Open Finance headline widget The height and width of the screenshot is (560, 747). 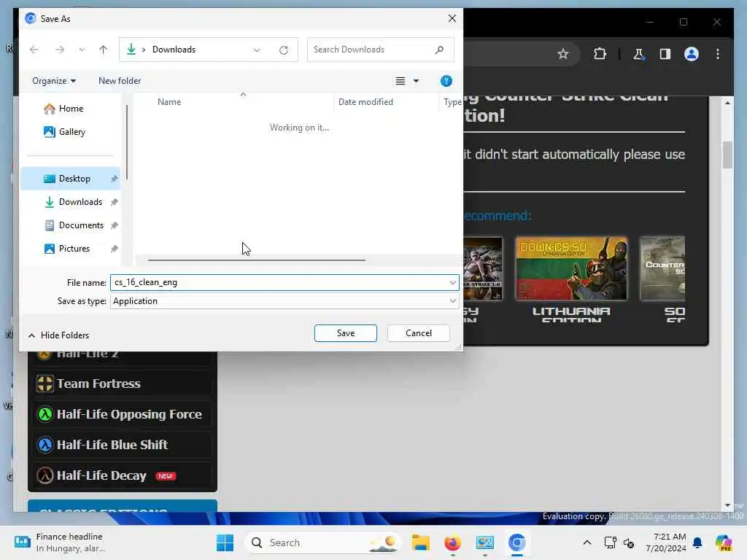60,542
